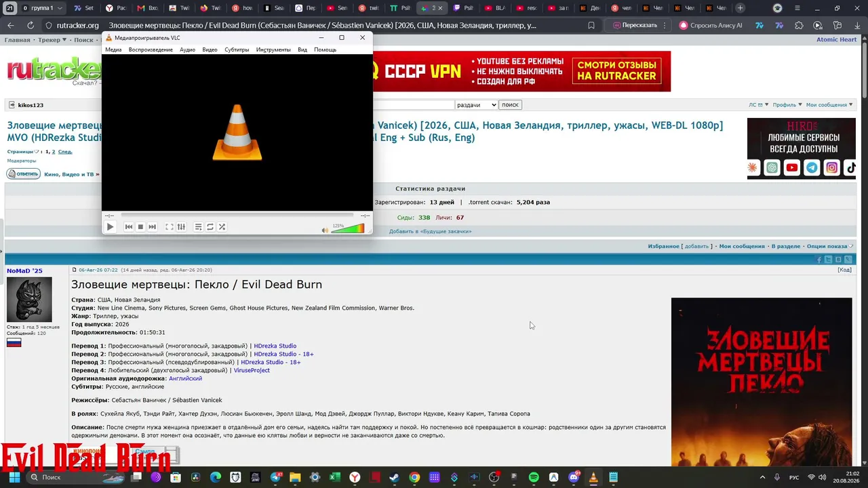Image resolution: width=868 pixels, height=488 pixels.
Task: Open the VLC Видео menu
Action: [210, 49]
